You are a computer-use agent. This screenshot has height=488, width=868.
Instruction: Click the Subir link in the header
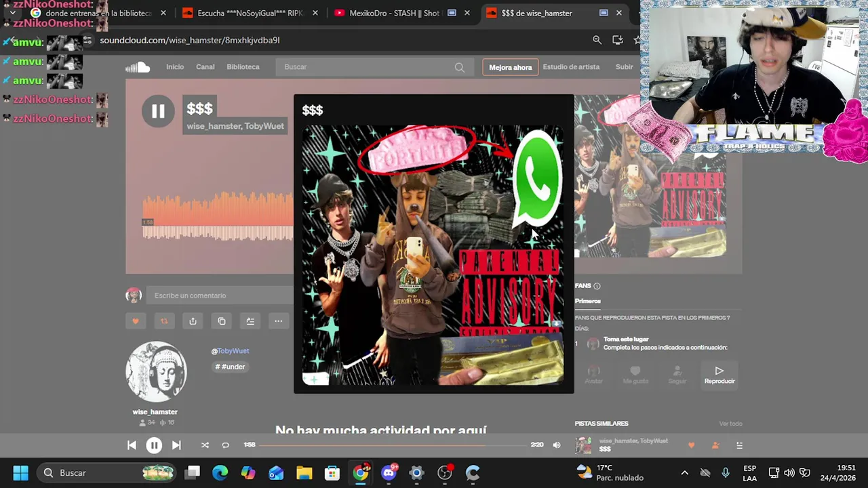pos(624,67)
